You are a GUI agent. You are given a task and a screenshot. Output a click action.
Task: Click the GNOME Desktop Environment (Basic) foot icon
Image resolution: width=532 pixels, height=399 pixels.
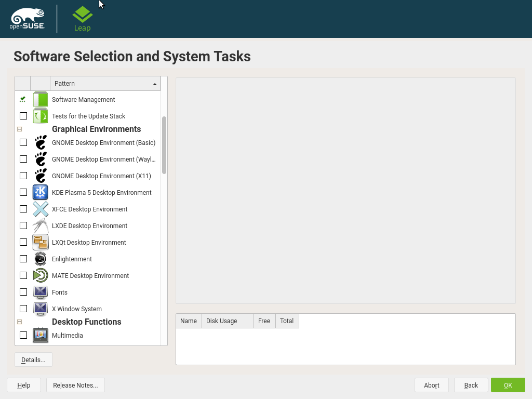point(41,142)
